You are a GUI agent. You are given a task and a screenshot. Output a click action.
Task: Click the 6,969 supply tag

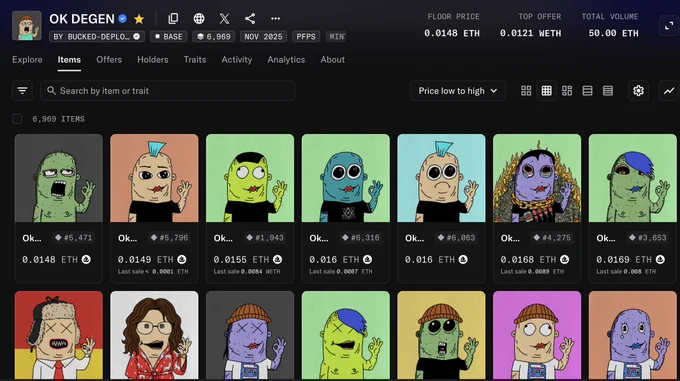(214, 36)
